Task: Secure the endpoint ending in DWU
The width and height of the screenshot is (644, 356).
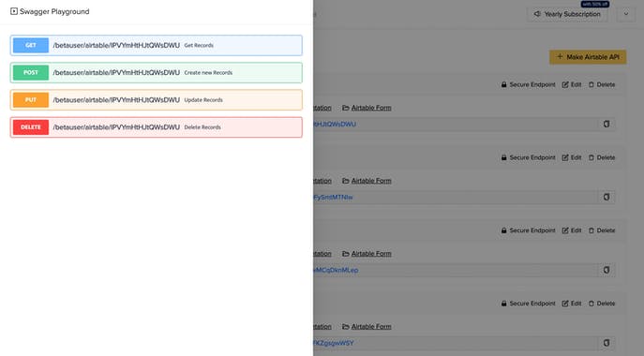Action: (x=528, y=84)
